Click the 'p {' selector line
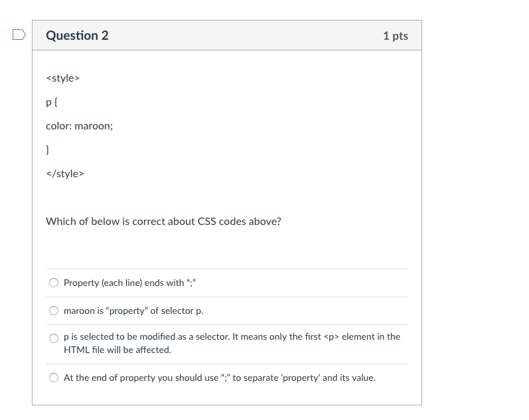The width and height of the screenshot is (529, 420). click(x=52, y=102)
